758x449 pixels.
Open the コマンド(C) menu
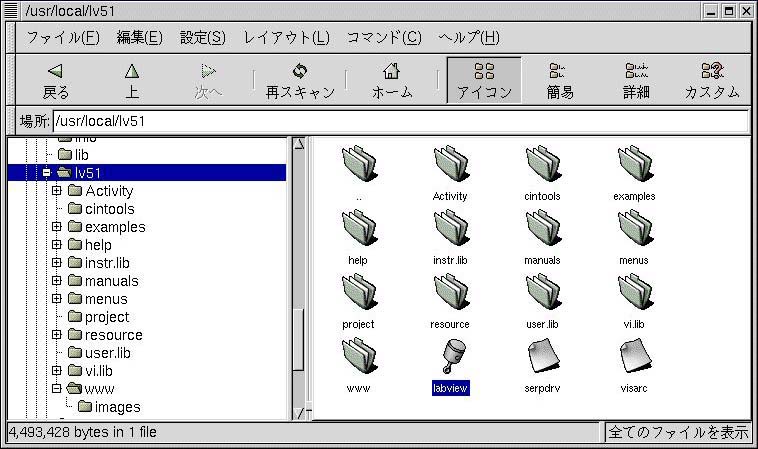click(384, 38)
